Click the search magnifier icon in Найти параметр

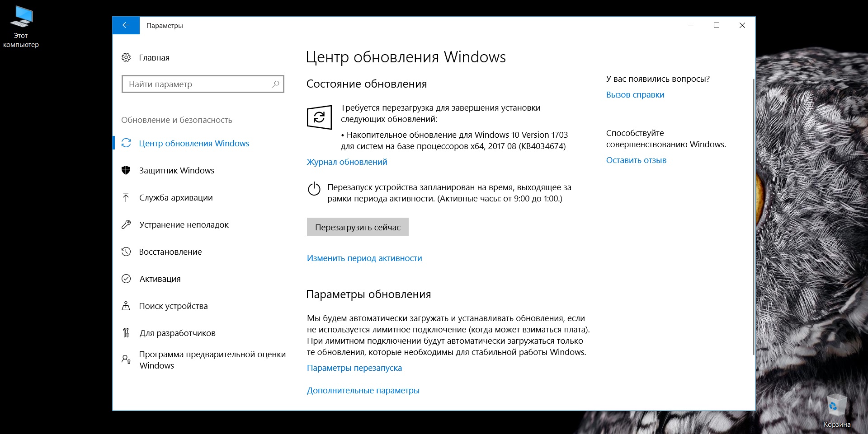coord(275,84)
